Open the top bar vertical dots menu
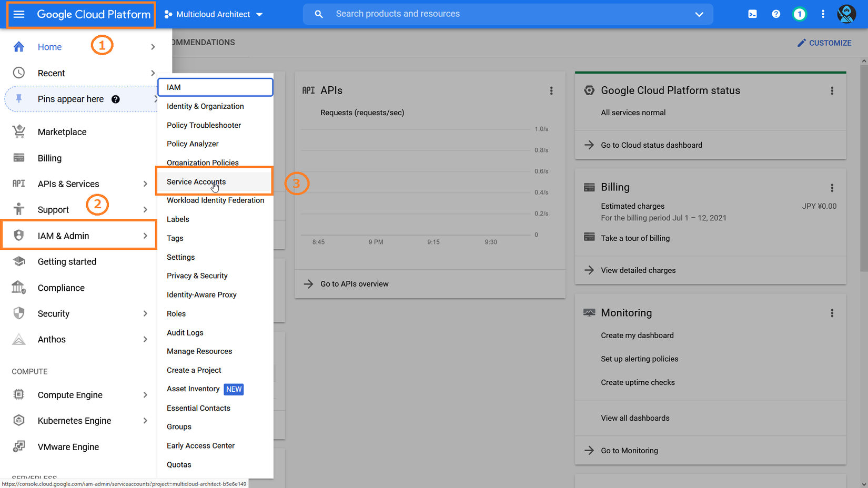 pos(823,14)
